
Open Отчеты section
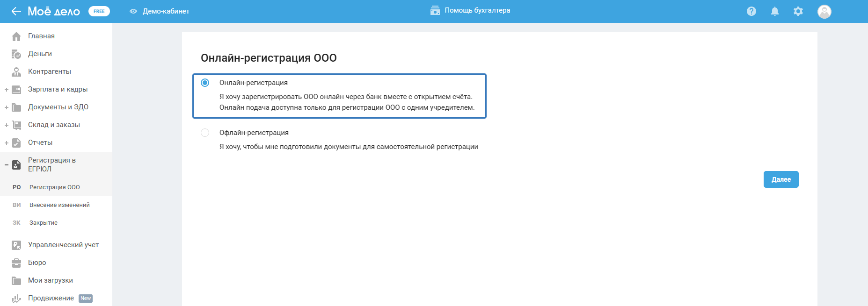coord(40,142)
